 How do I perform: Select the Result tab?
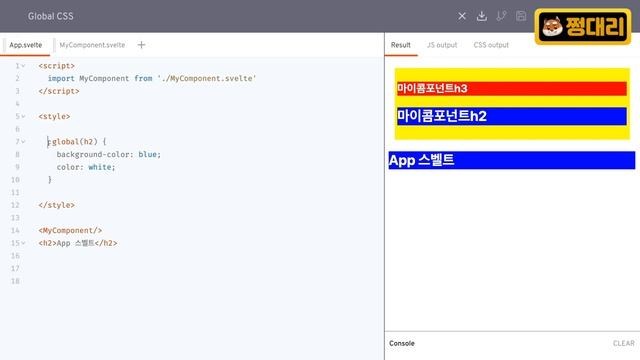coord(401,45)
